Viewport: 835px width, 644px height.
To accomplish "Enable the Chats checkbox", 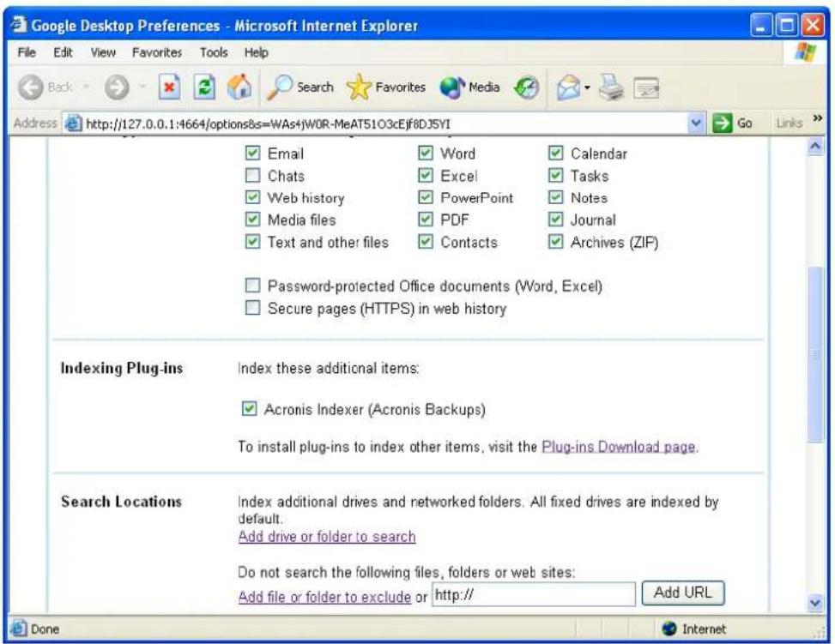I will tap(252, 176).
